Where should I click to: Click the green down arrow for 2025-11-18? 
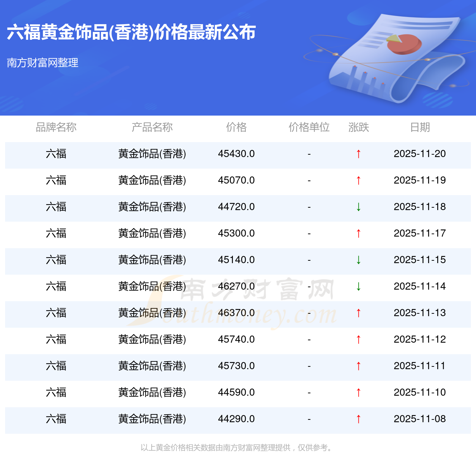(358, 207)
